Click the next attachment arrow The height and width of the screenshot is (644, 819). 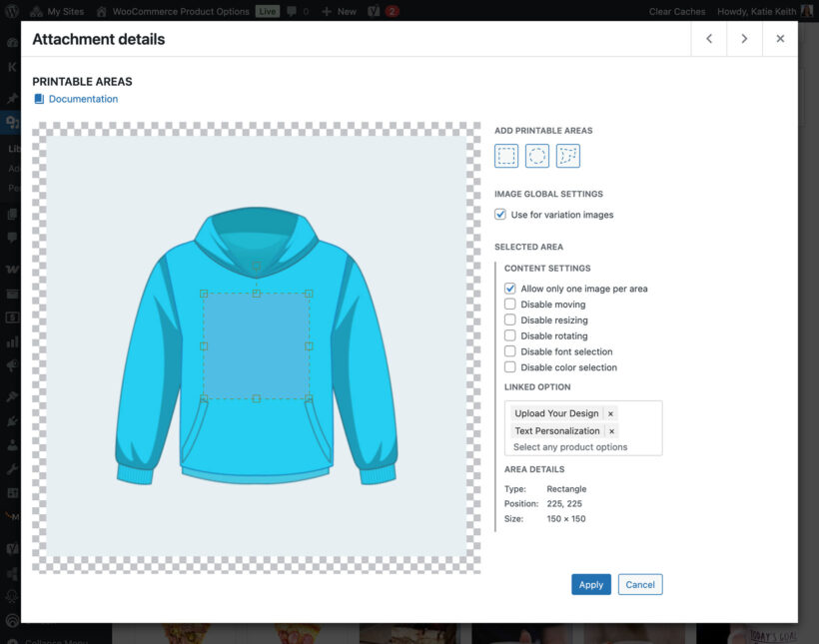(745, 38)
